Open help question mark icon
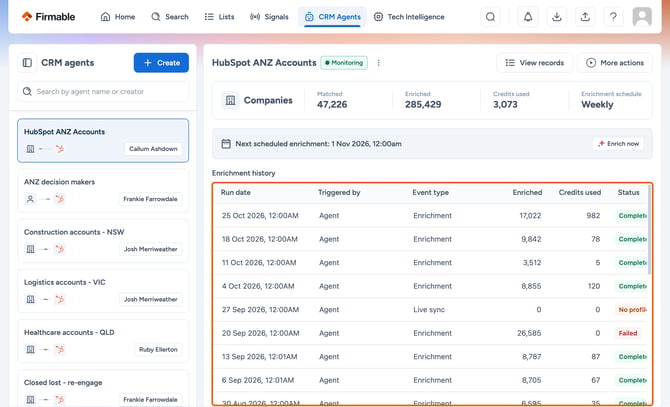 [613, 17]
